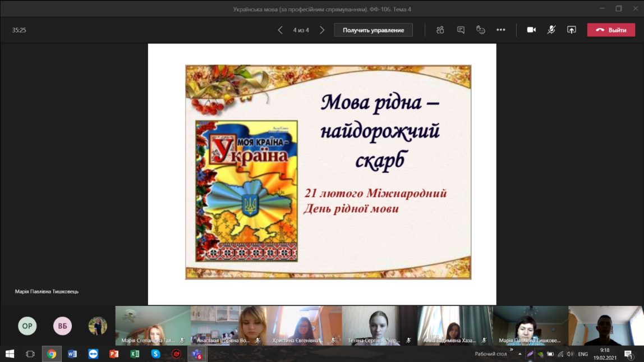644x362 pixels.
Task: Switch the ENG input language indicator
Action: [583, 354]
